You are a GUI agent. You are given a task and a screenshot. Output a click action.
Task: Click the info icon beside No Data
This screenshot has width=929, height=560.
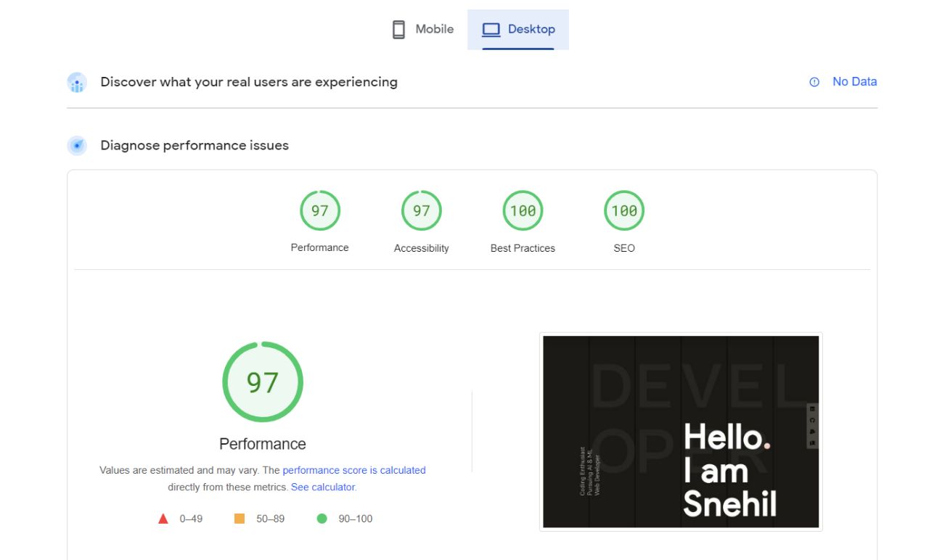pyautogui.click(x=814, y=82)
